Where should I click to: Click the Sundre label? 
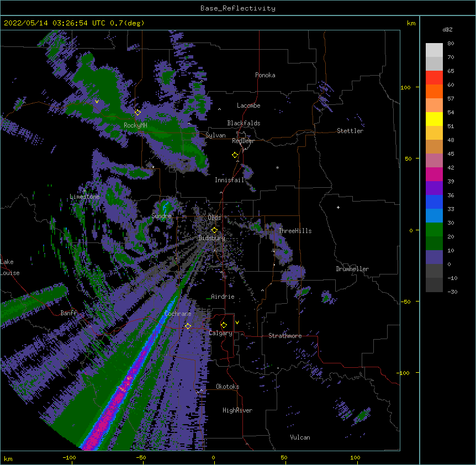click(x=161, y=216)
